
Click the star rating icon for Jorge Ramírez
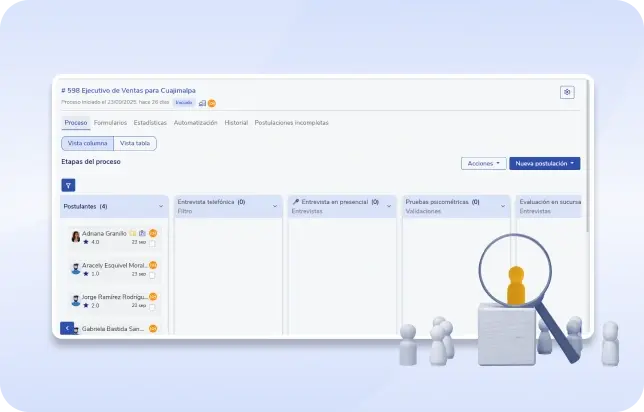coord(86,305)
